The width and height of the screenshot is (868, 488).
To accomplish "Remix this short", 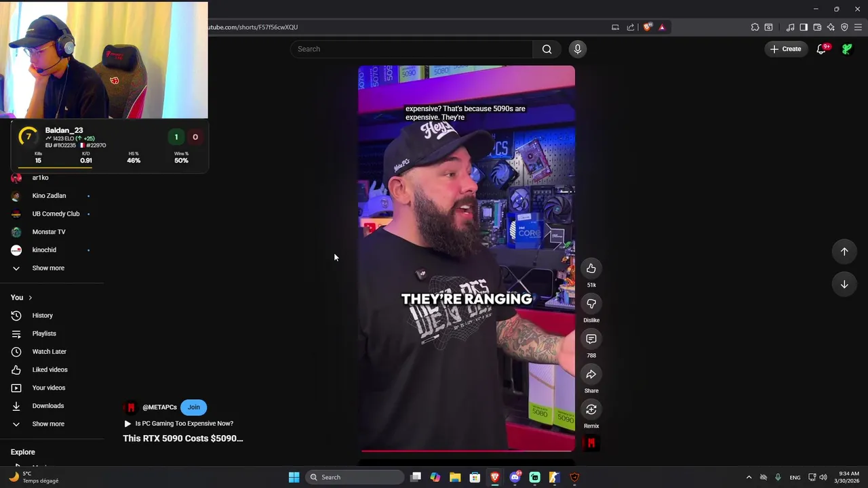I will point(591,409).
